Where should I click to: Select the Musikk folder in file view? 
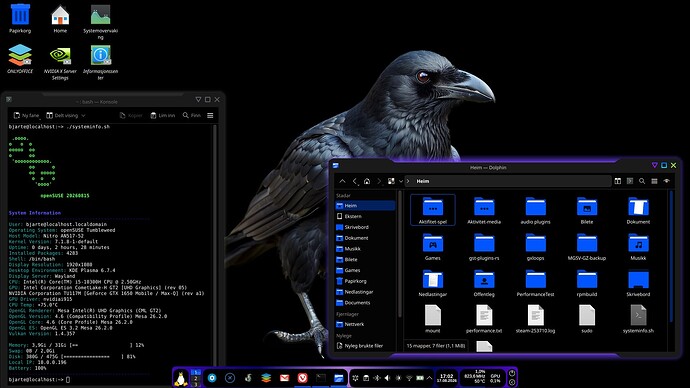tap(638, 247)
